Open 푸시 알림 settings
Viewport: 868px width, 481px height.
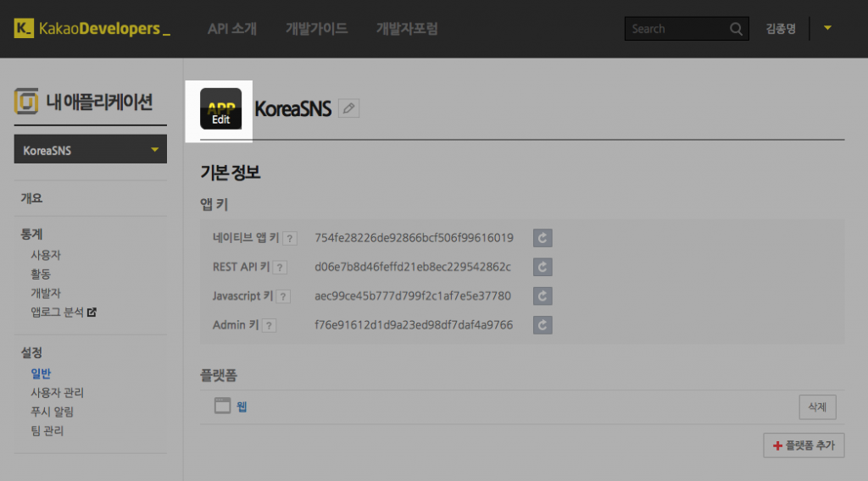(52, 412)
